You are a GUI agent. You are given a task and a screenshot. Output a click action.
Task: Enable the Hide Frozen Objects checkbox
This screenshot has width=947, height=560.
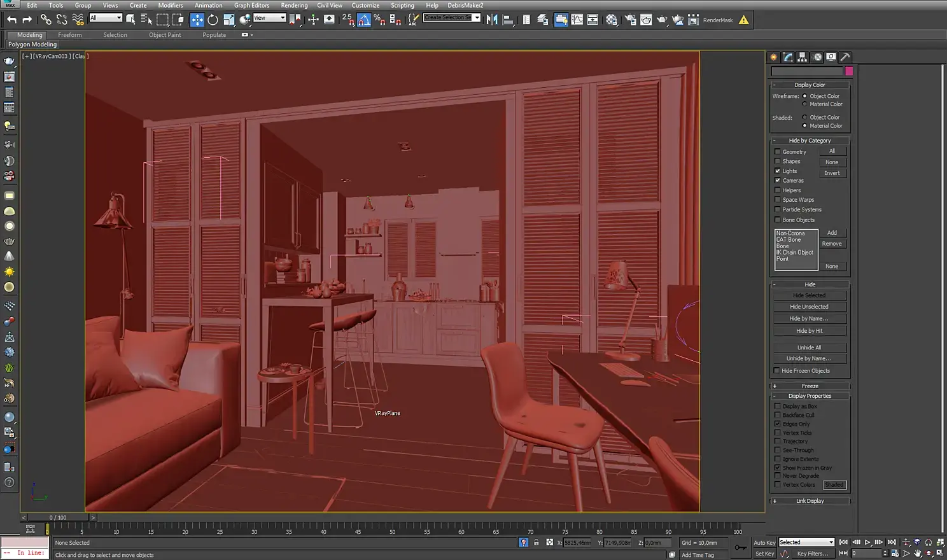tap(776, 370)
